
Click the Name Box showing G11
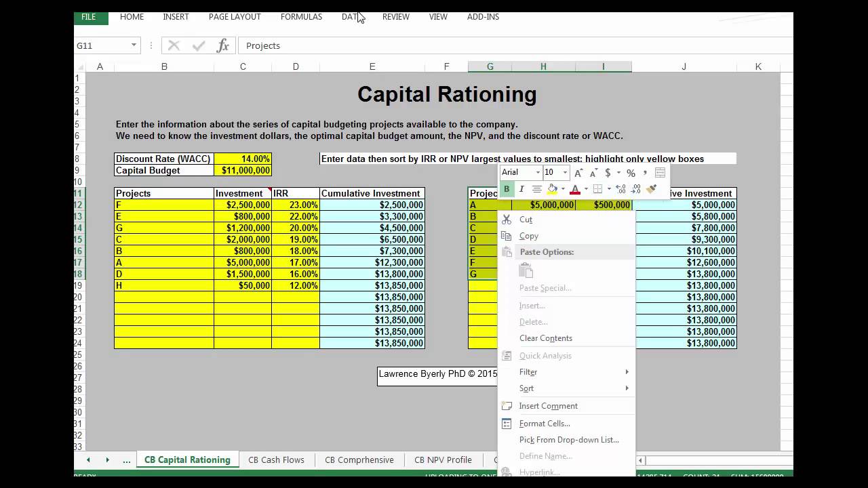tap(102, 45)
